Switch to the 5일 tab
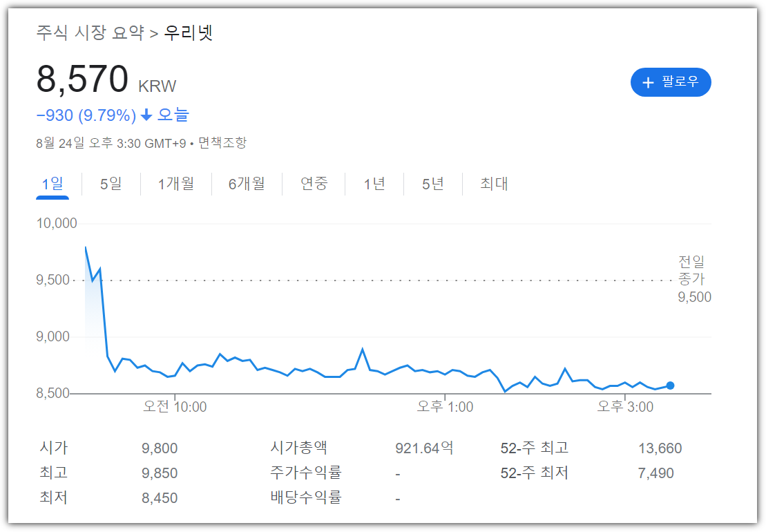This screenshot has height=532, width=766. point(111,184)
